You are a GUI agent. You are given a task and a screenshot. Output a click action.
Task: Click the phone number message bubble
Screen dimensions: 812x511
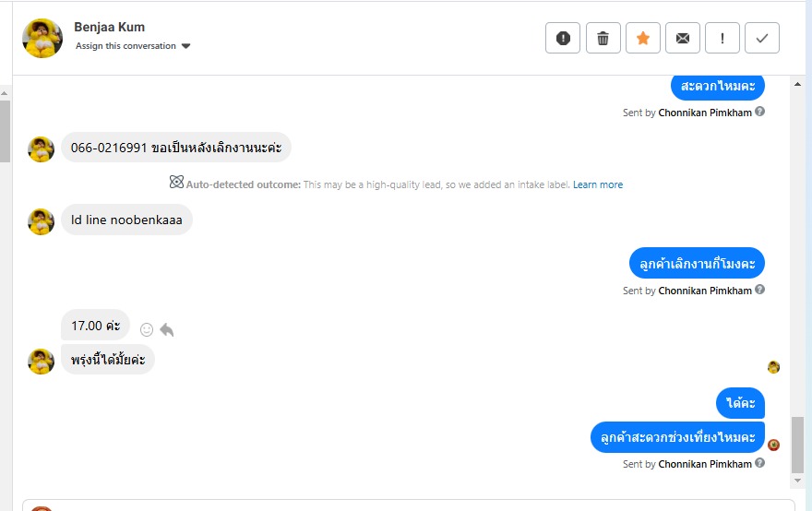click(176, 148)
